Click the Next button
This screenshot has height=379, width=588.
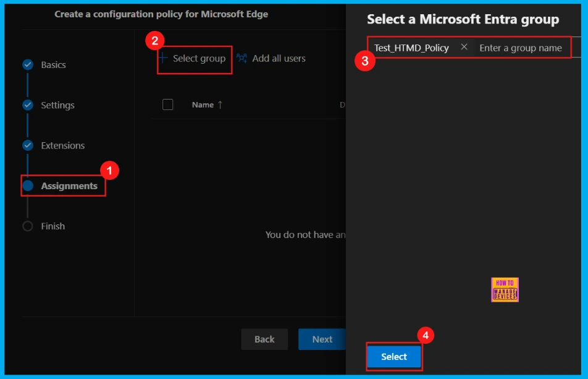coord(322,339)
